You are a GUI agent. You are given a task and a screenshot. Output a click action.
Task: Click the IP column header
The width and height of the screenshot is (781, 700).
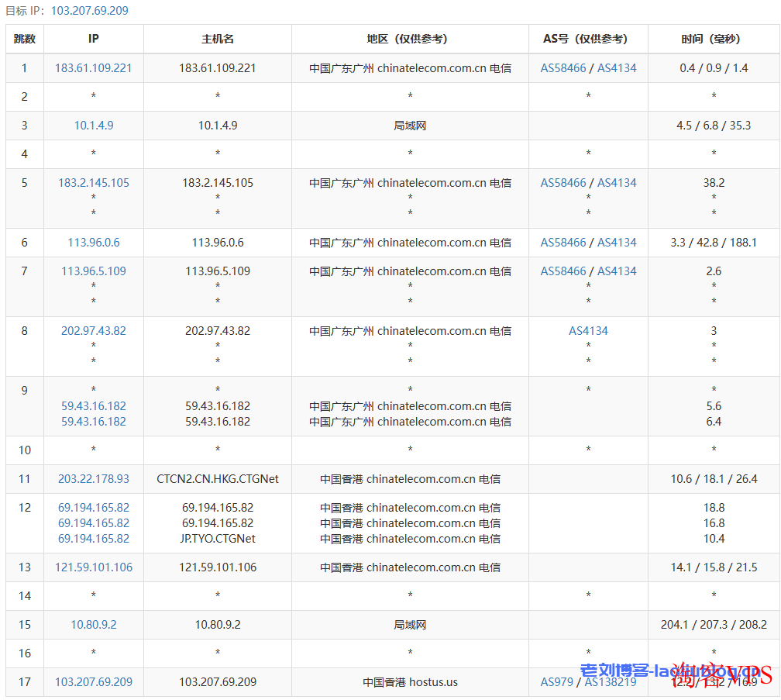click(94, 39)
